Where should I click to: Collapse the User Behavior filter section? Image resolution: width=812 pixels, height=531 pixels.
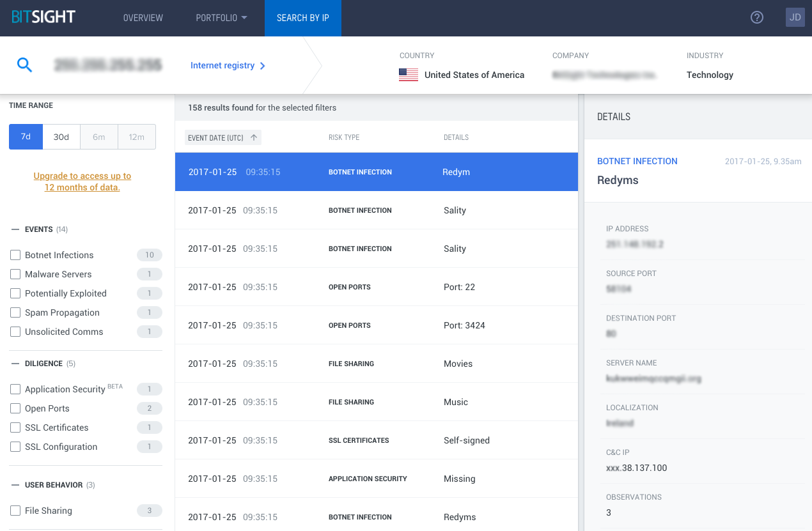point(16,485)
